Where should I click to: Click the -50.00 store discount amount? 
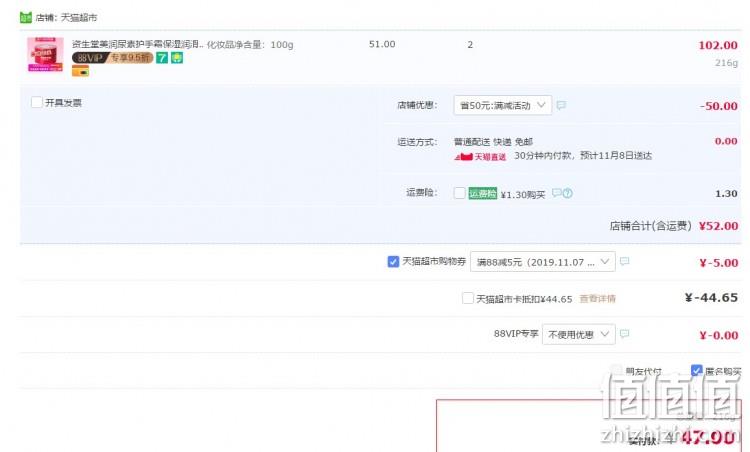pos(718,106)
